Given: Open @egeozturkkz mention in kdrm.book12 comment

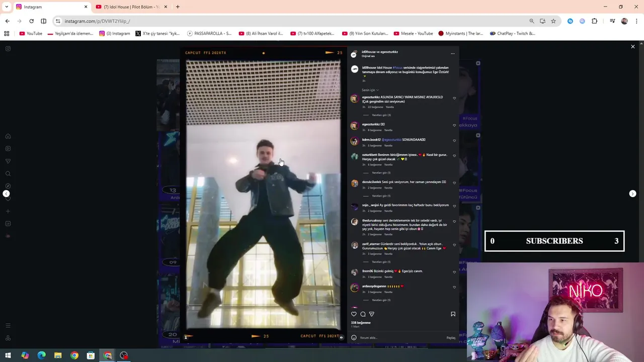Looking at the screenshot, I should pos(391,140).
